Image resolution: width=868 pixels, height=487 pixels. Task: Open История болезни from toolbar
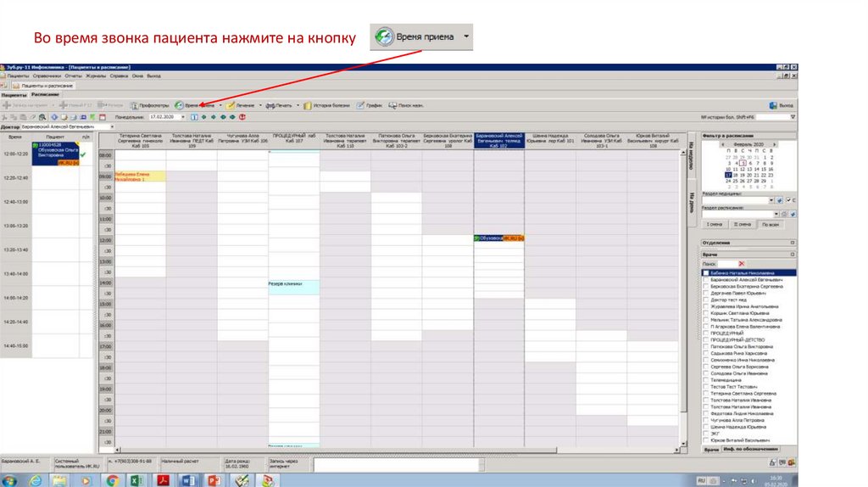tap(326, 105)
